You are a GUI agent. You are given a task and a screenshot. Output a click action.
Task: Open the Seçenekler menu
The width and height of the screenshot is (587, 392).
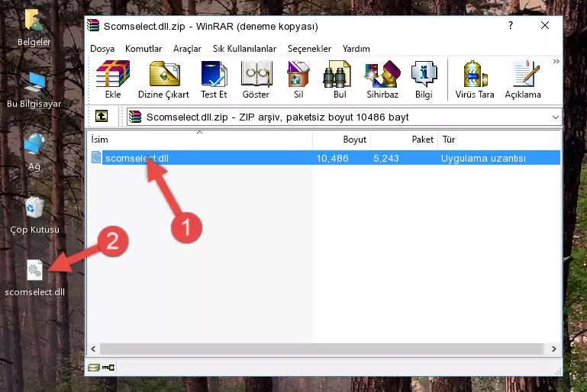click(309, 49)
